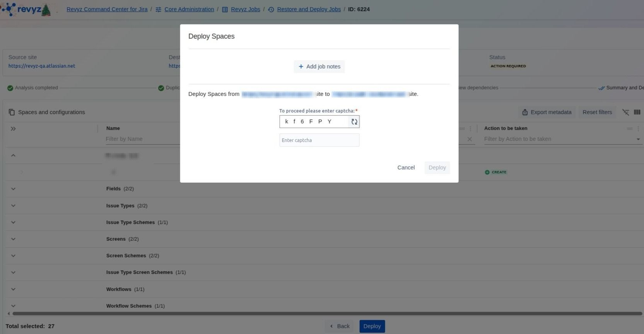Click the horizontal scrollbar under the table
This screenshot has width=644, height=334.
[x=325, y=313]
